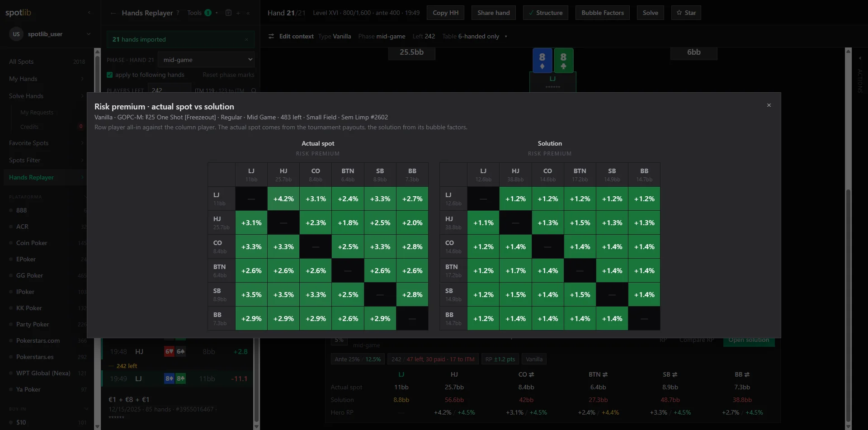Open Bubble Factors
Image resolution: width=868 pixels, height=430 pixels.
(603, 13)
